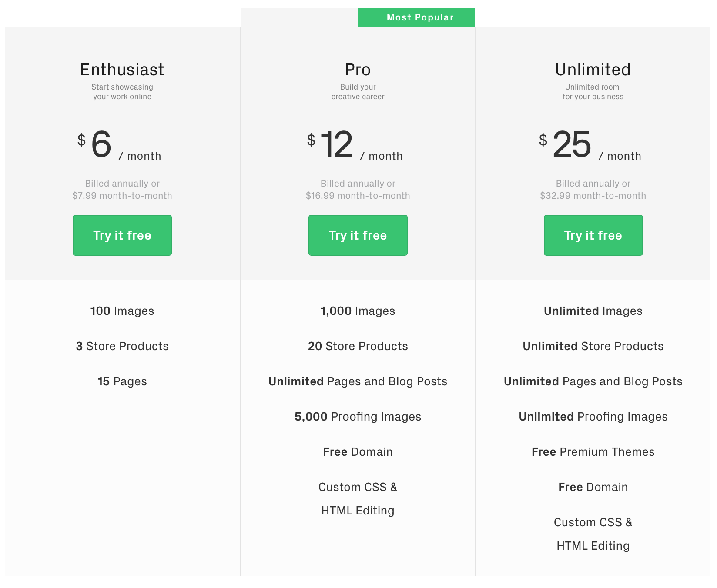
Task: Click the Unlimited plan heading
Action: pyautogui.click(x=593, y=70)
